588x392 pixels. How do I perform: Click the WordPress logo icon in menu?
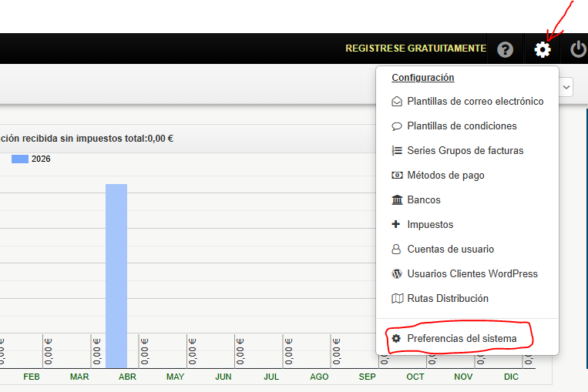tap(397, 273)
